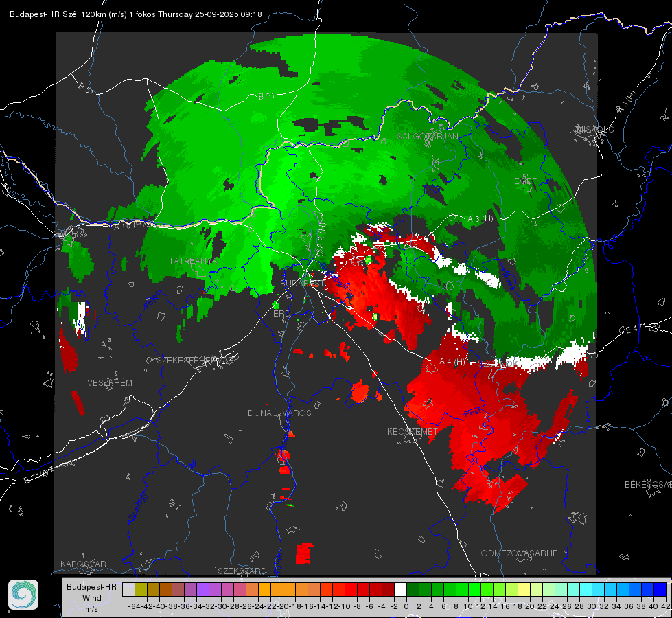Screen dimensions: 672x618
Task: Click the BUDAPEST city label
Action: click(302, 284)
